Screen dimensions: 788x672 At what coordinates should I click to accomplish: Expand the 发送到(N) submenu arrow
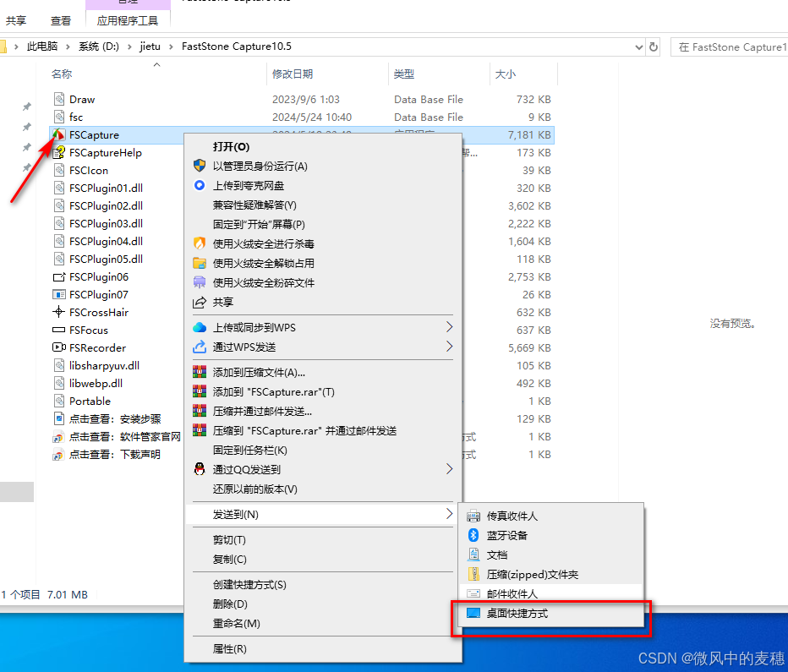pos(449,514)
